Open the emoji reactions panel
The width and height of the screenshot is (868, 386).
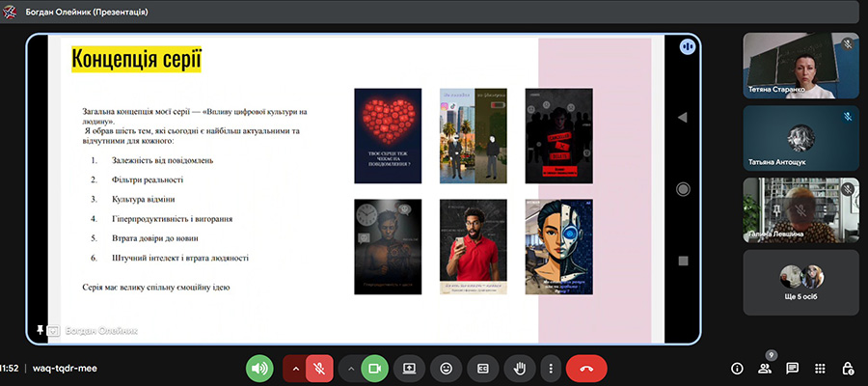point(446,368)
